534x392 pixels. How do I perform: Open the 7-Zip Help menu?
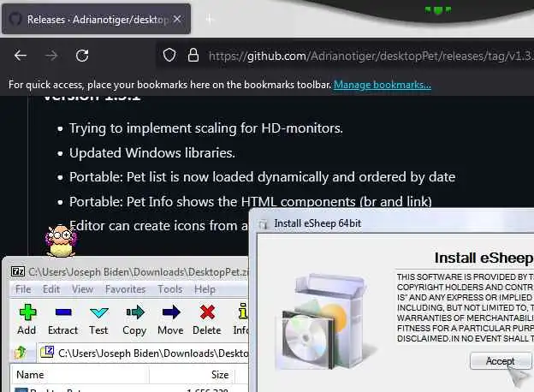point(205,289)
